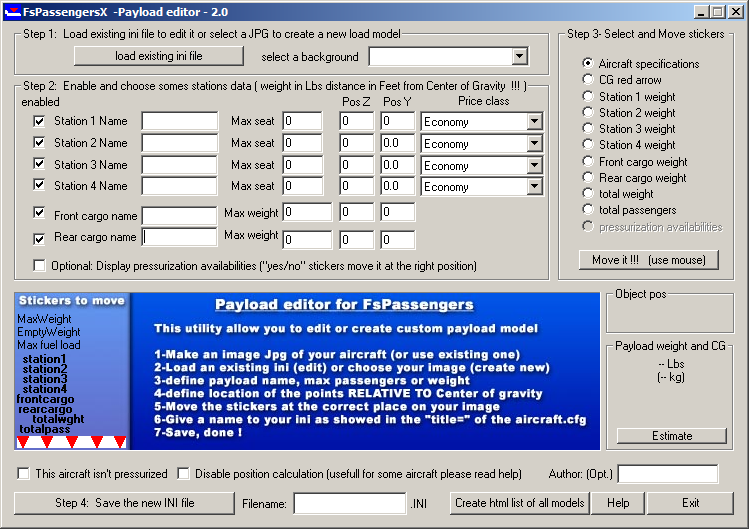Viewport: 749px width, 529px height.
Task: Enable optional pressurization availabilities display checkbox
Action: tap(39, 265)
